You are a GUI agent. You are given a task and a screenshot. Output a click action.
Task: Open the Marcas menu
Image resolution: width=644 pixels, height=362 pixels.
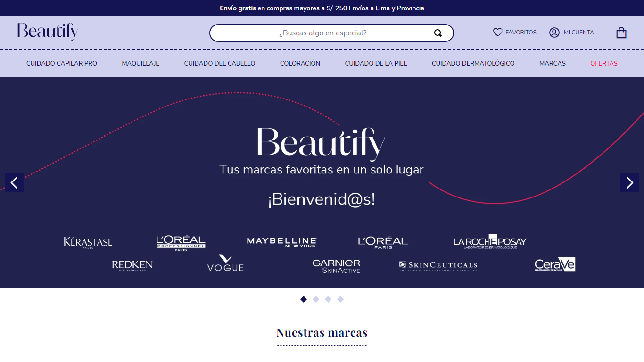pyautogui.click(x=553, y=63)
